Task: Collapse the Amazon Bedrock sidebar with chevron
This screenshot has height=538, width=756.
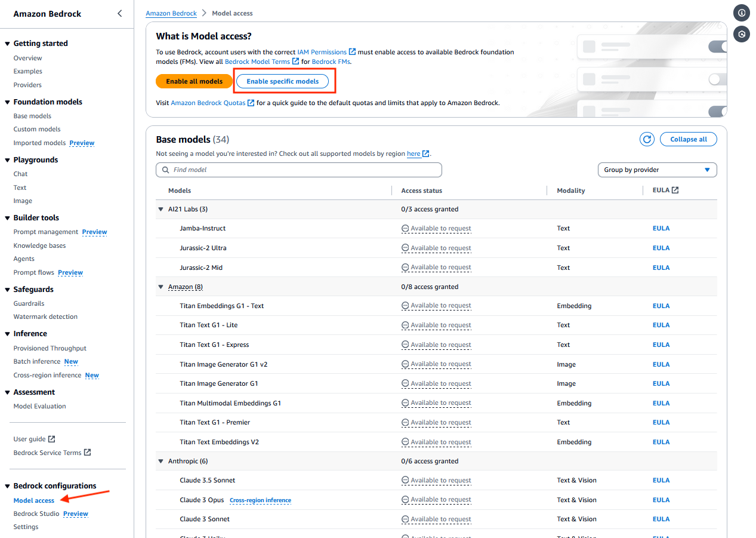Action: point(119,13)
